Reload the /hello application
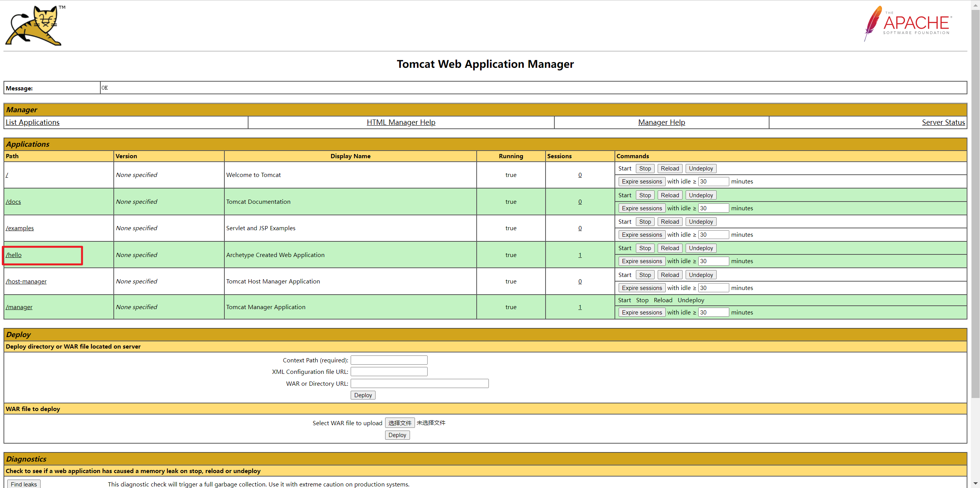This screenshot has width=980, height=488. 670,248
